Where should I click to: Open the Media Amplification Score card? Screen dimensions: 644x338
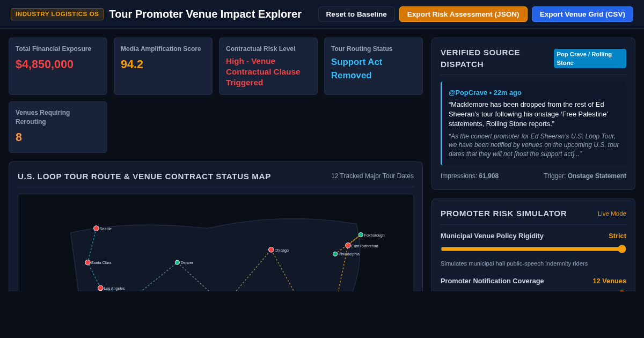click(163, 66)
